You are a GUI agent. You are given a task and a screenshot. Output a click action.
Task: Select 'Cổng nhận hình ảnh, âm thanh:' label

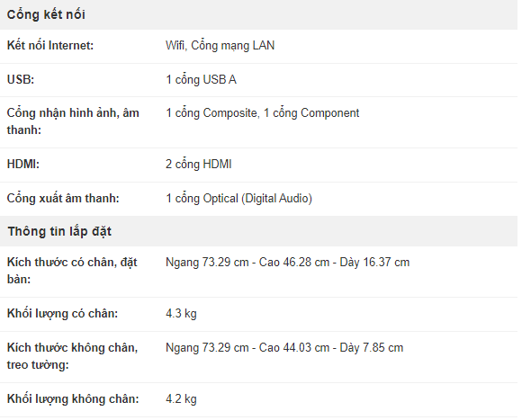click(73, 121)
